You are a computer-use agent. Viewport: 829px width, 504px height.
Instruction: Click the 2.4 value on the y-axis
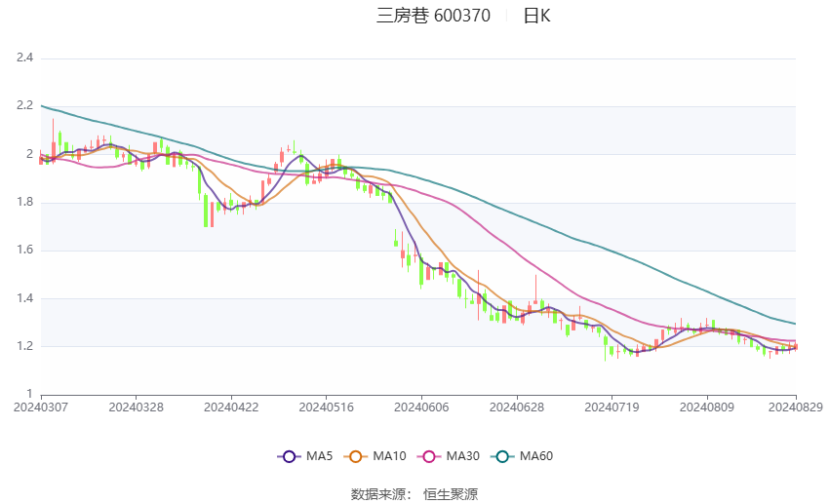25,58
